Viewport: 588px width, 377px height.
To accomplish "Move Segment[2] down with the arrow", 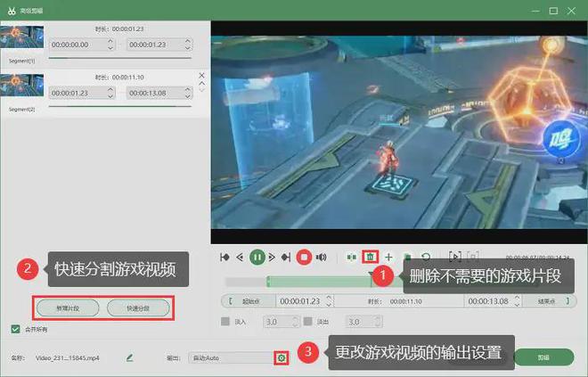I will click(201, 90).
